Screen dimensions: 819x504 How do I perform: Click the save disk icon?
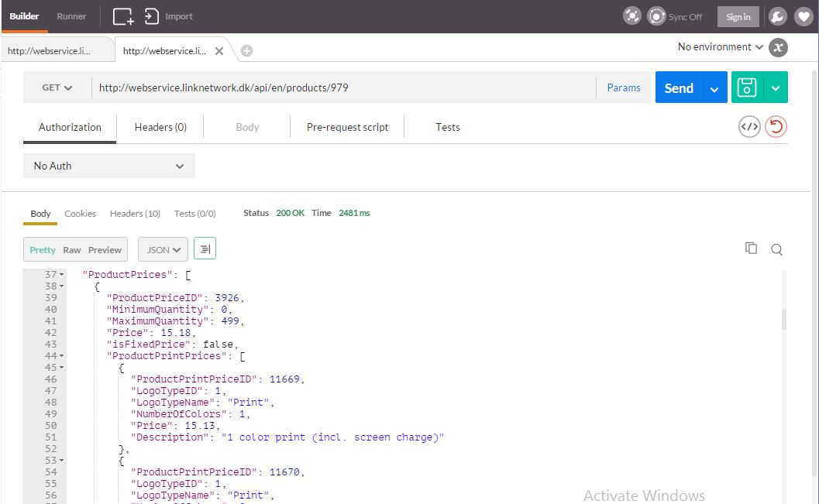coord(747,87)
